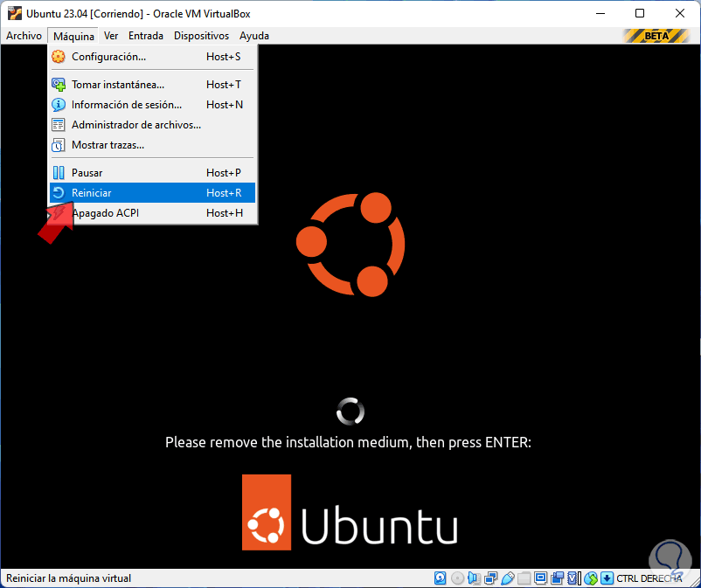Image resolution: width=701 pixels, height=588 pixels.
Task: Close the open Máquina menu
Action: point(73,36)
